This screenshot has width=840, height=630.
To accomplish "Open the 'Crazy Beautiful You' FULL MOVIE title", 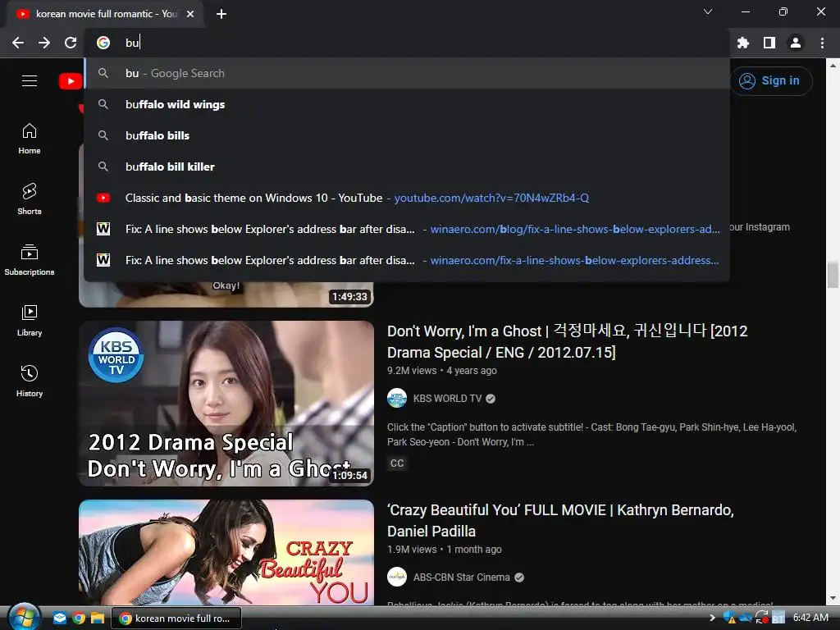I will tap(560, 520).
